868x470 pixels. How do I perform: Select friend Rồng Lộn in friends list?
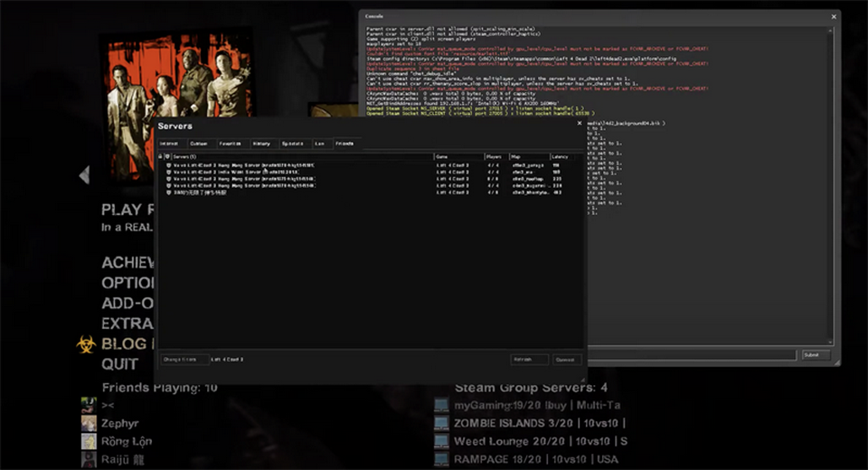127,441
